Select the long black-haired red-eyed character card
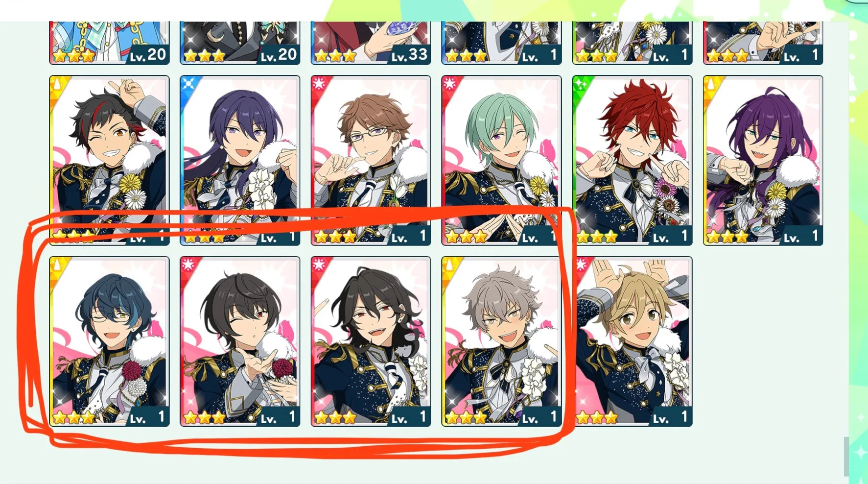Viewport: 868px width, 484px height. tap(371, 341)
